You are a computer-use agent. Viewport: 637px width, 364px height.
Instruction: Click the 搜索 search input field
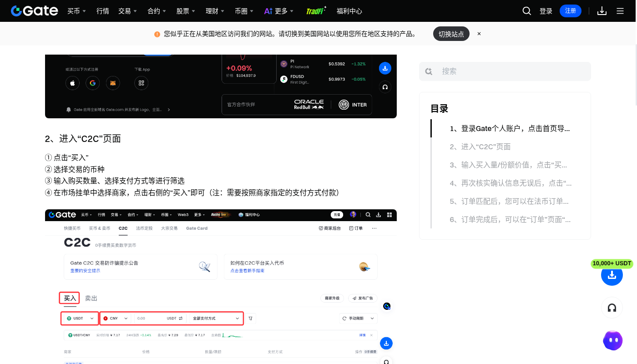click(505, 71)
